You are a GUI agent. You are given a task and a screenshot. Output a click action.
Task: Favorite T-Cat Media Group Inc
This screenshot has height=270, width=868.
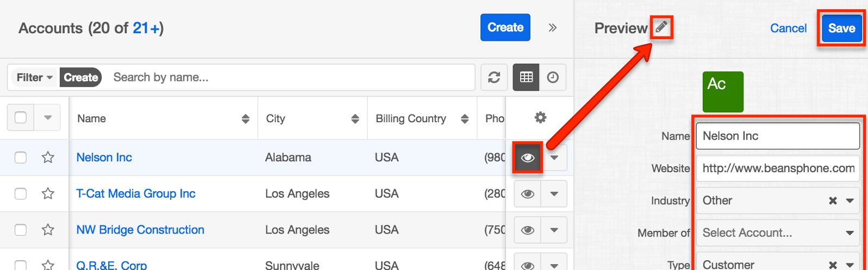click(48, 193)
